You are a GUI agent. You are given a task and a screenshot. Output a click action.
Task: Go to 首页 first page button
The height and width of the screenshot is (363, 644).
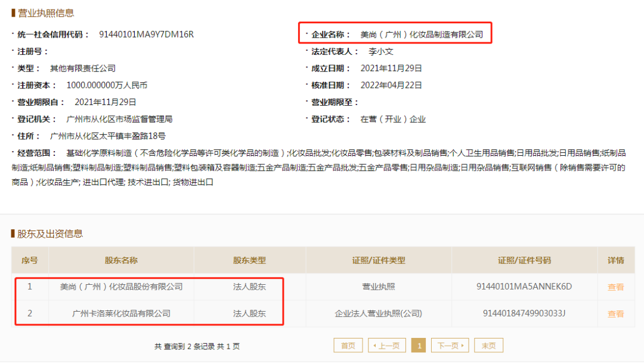[348, 345]
